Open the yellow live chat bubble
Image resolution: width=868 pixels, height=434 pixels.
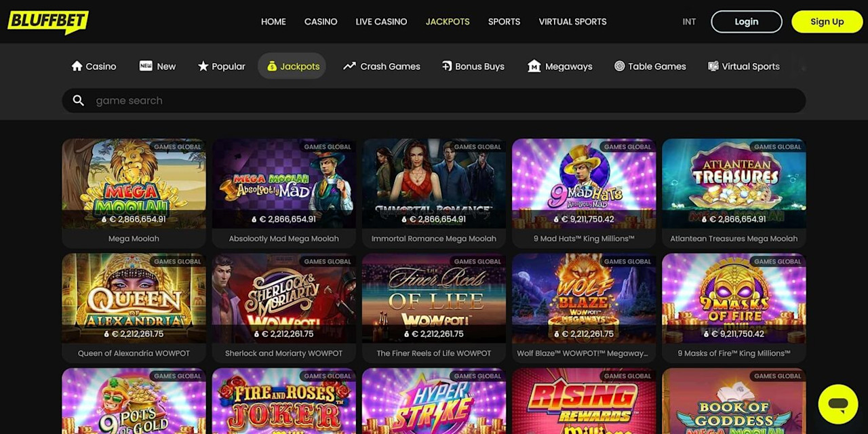pos(838,404)
